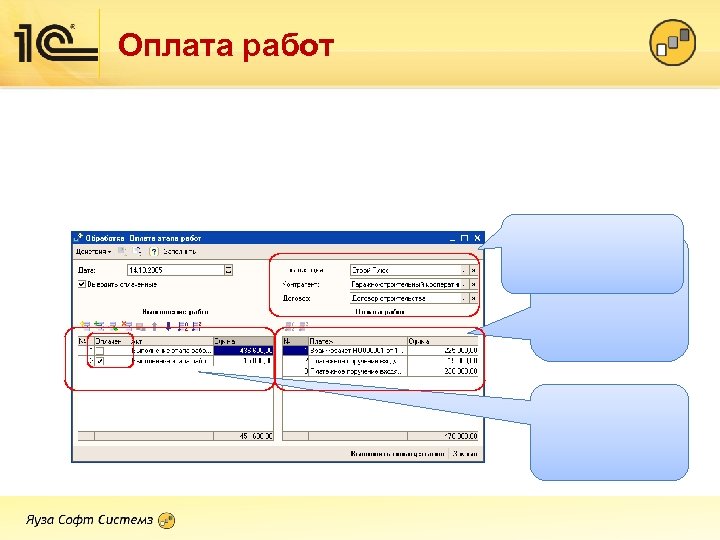Select the highlighted sum cell in first works row

(x=243, y=351)
